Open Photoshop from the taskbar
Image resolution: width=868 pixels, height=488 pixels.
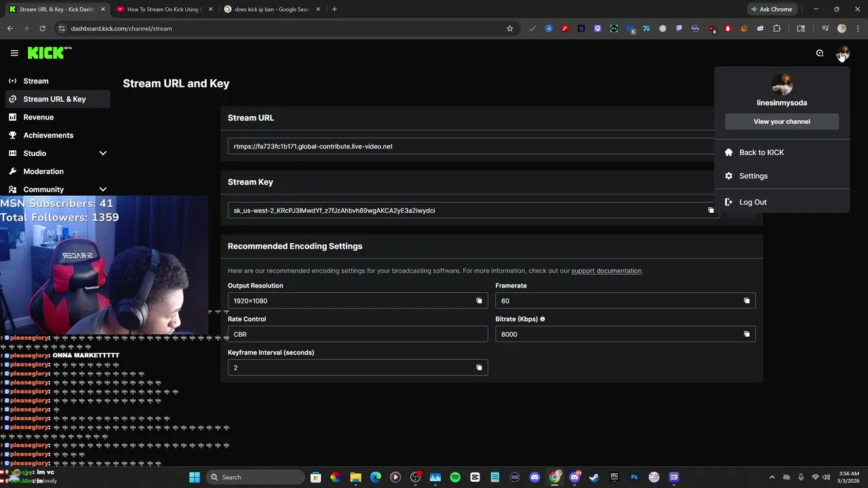tap(634, 477)
